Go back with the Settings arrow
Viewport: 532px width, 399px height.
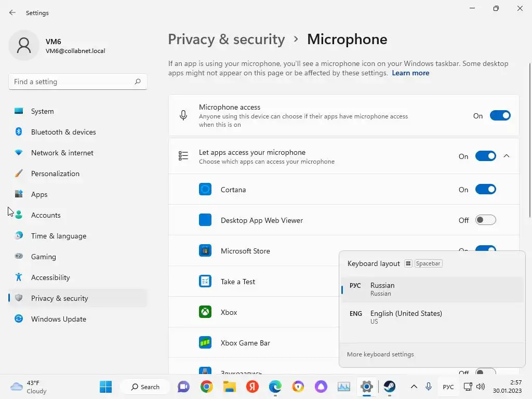12,12
